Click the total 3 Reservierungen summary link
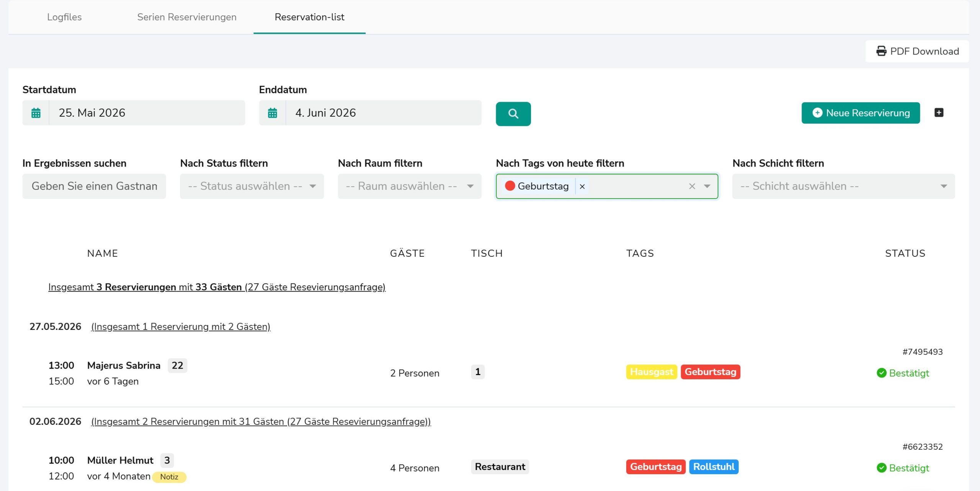 point(217,287)
